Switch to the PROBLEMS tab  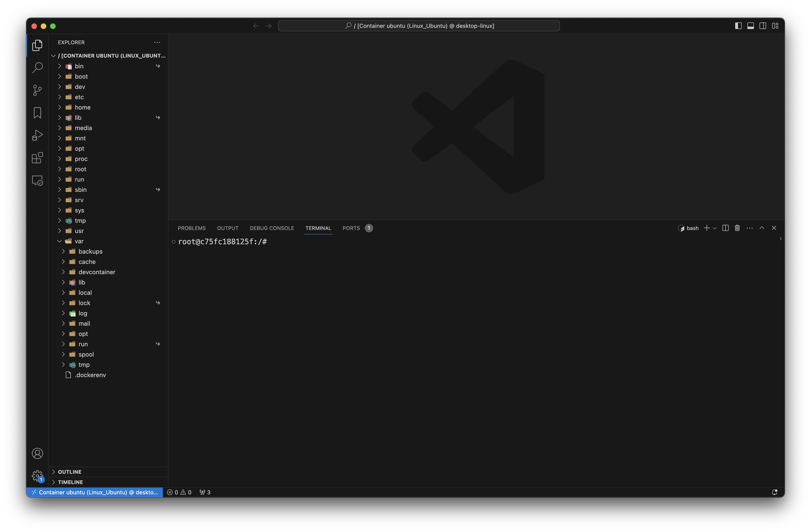191,228
